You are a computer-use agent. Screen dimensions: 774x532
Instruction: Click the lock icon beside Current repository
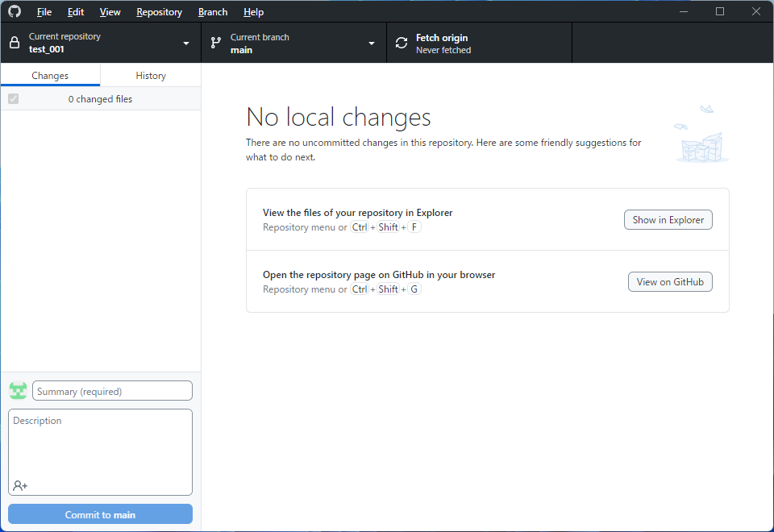15,43
